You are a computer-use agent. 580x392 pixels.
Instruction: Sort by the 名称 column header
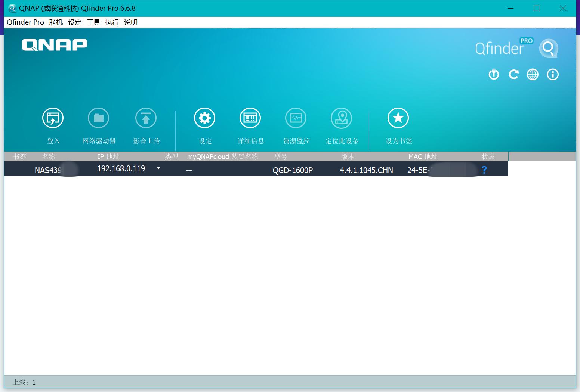[49, 156]
